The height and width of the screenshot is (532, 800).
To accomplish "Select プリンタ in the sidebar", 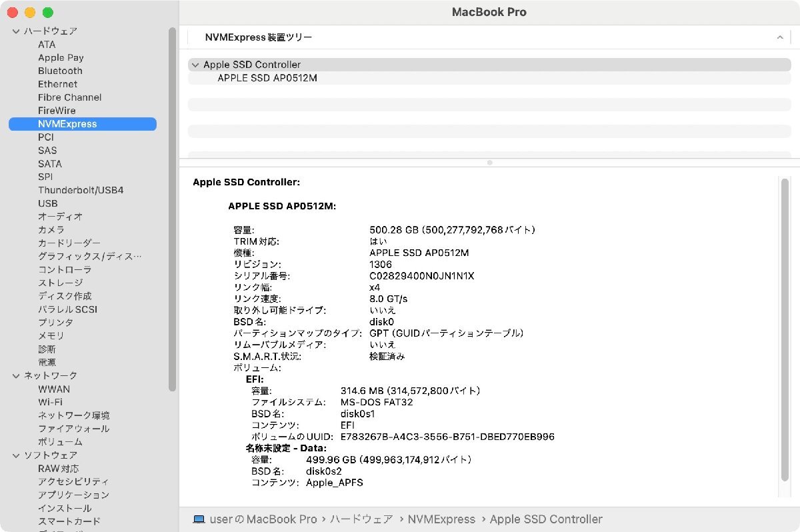I will click(x=55, y=322).
